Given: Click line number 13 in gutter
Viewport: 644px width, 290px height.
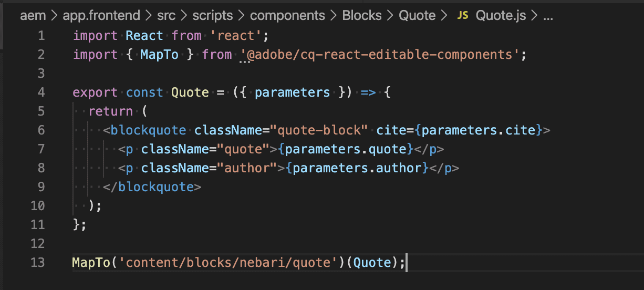Looking at the screenshot, I should (38, 262).
